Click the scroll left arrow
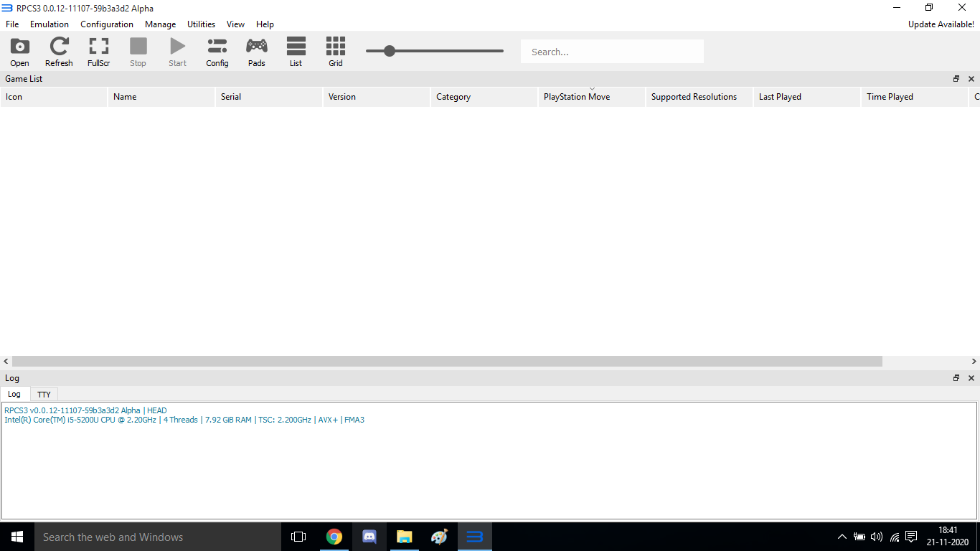980x551 pixels. (6, 362)
